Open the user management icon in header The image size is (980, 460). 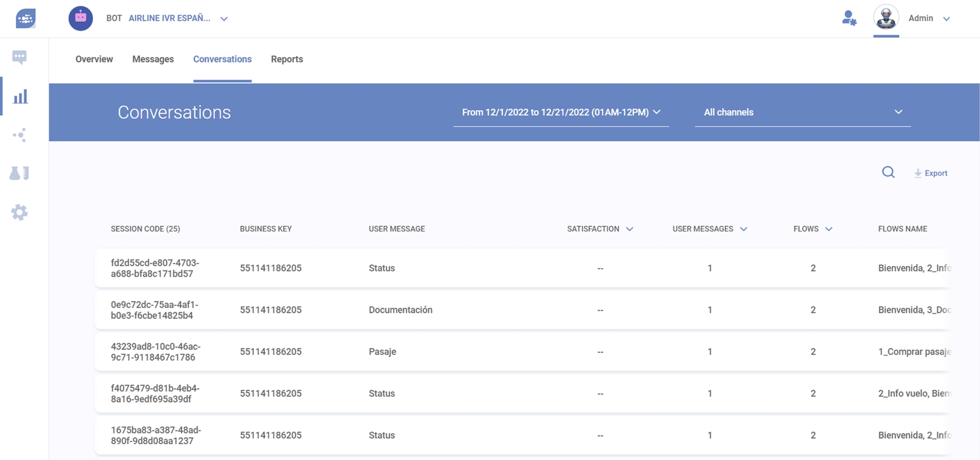click(849, 19)
